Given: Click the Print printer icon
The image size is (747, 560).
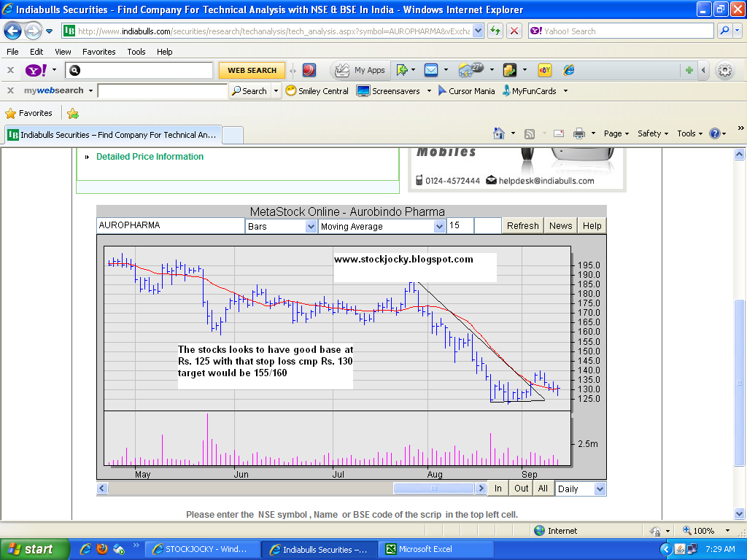Looking at the screenshot, I should [578, 133].
